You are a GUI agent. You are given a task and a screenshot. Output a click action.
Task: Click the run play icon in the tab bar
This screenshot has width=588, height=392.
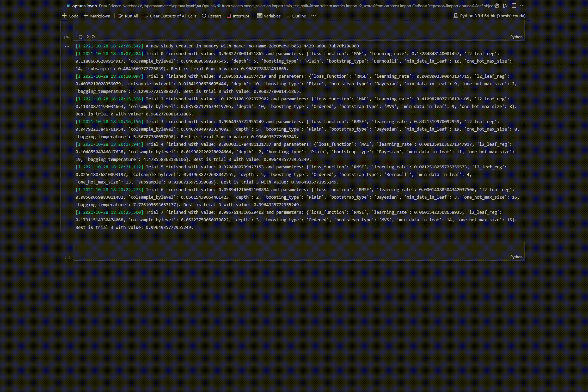point(505,6)
